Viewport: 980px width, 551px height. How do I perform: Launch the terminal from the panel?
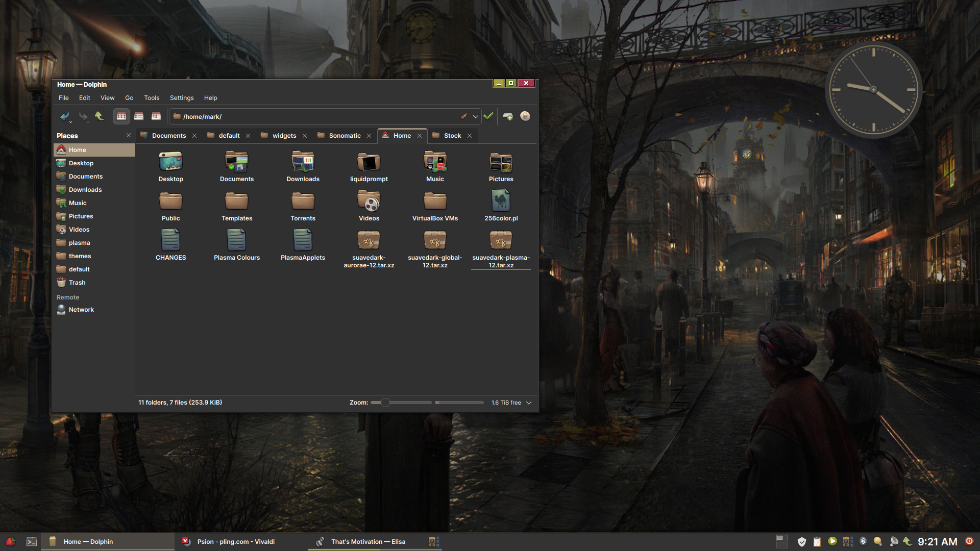32,541
